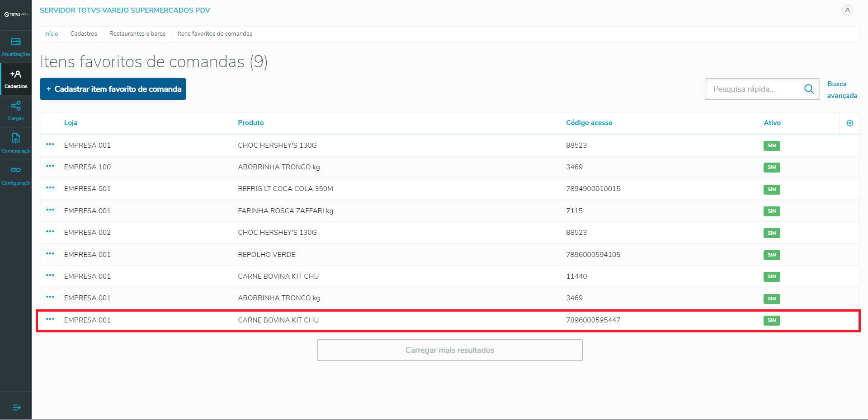Image resolution: width=868 pixels, height=420 pixels.
Task: Expand the sidebar with bottom arrow icon
Action: click(17, 407)
